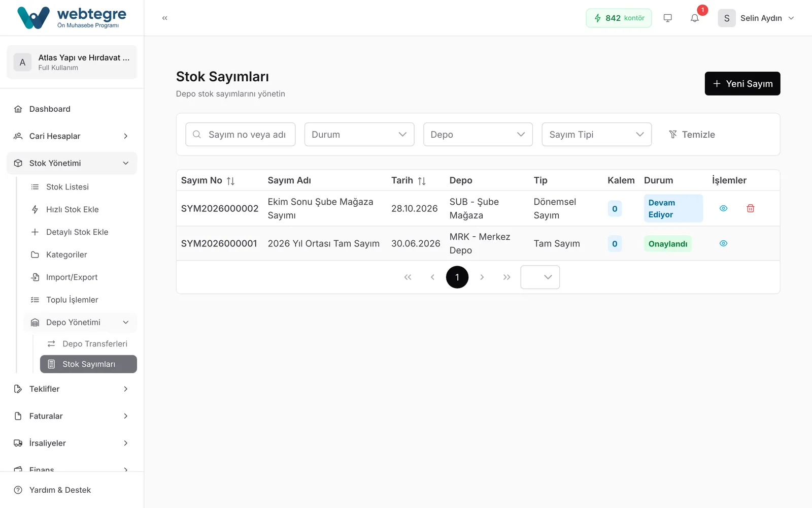This screenshot has height=508, width=812.
Task: Click the webtegre logo
Action: point(72,18)
